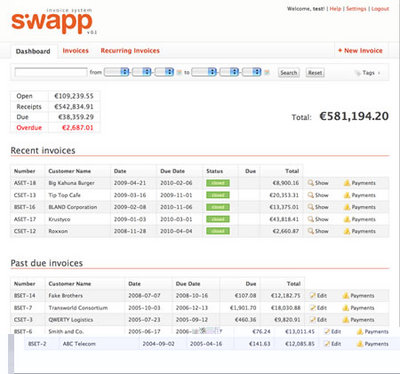Viewport: 400px width, 374px height.
Task: Click Payments icon for Transworld Consortium
Action: [346, 308]
